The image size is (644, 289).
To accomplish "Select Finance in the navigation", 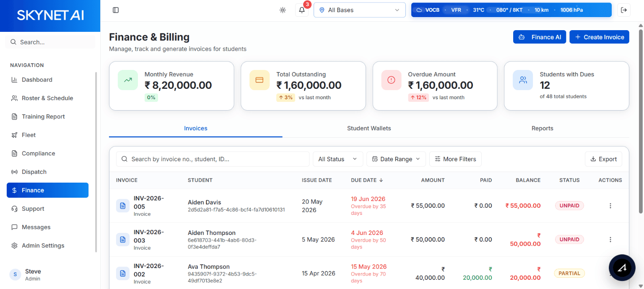I will coord(47,190).
